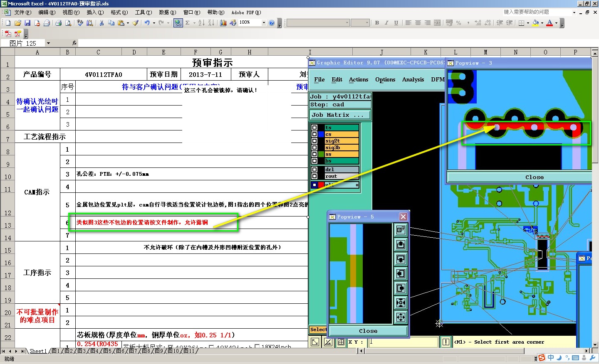Expand the Undo history arrow
Image resolution: width=599 pixels, height=364 pixels.
(154, 23)
